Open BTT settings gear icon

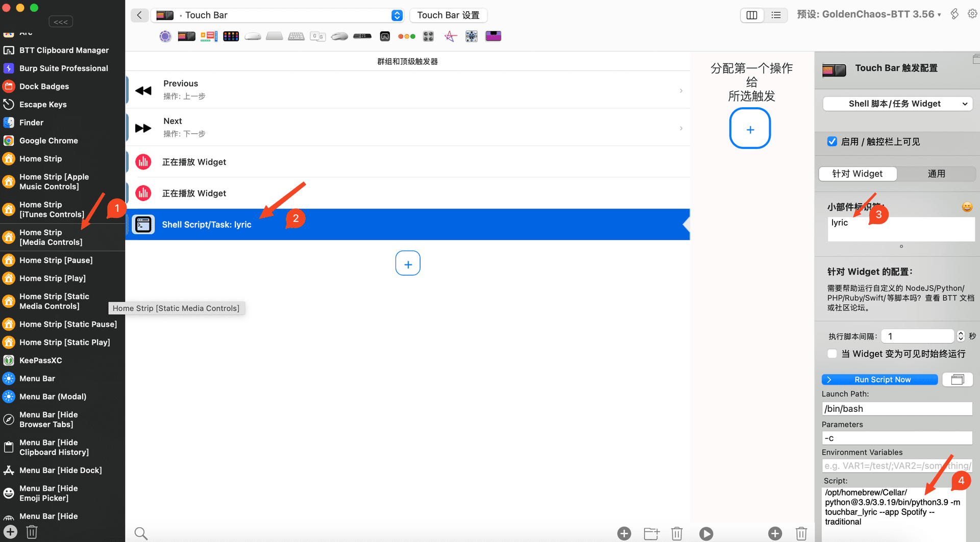(972, 14)
